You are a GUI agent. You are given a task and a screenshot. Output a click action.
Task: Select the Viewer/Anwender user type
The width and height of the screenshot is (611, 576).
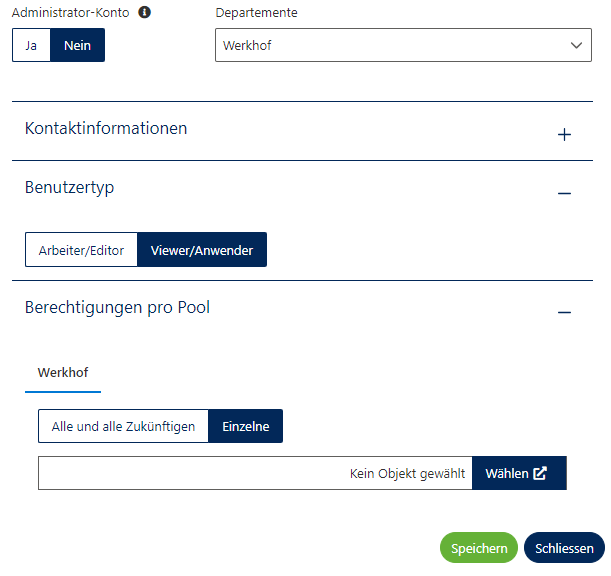202,250
